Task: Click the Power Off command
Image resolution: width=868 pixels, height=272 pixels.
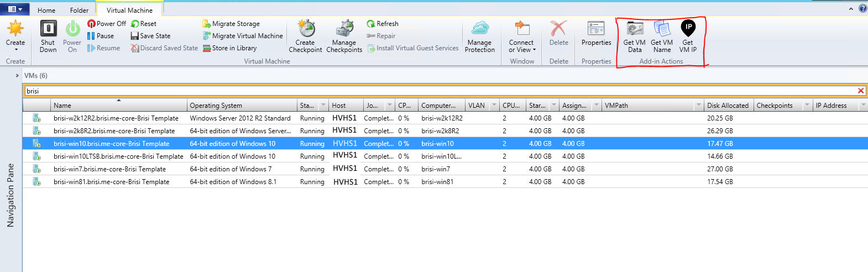Action: [x=107, y=24]
